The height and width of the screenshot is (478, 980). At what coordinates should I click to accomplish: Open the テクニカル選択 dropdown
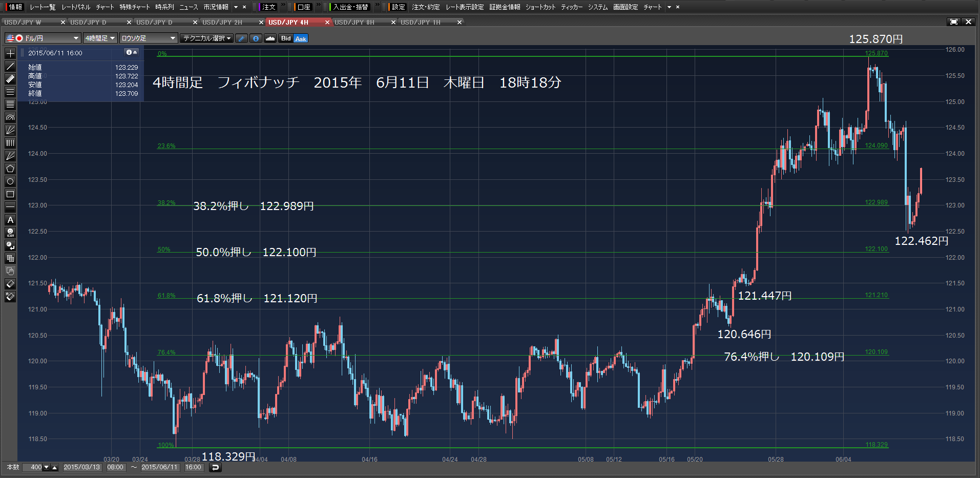206,38
